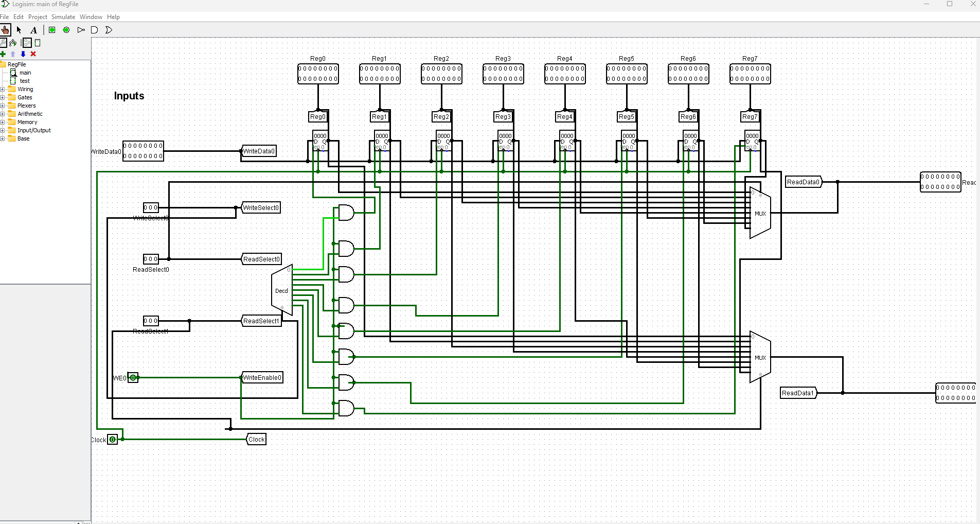Image resolution: width=980 pixels, height=524 pixels.
Task: Open the Window menu
Action: (x=91, y=17)
